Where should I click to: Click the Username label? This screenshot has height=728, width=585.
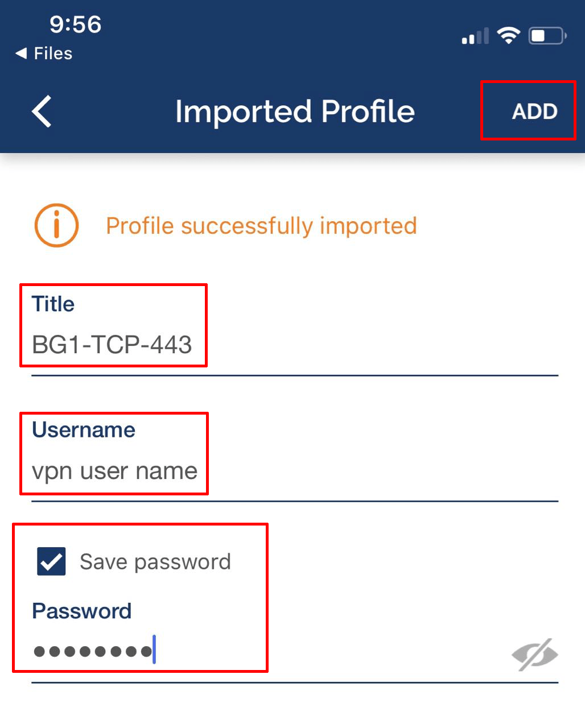tap(83, 430)
